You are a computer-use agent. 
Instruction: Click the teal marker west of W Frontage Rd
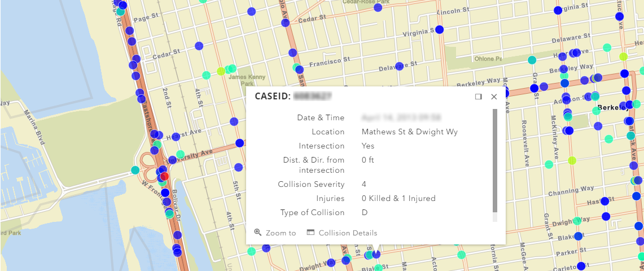tap(135, 170)
